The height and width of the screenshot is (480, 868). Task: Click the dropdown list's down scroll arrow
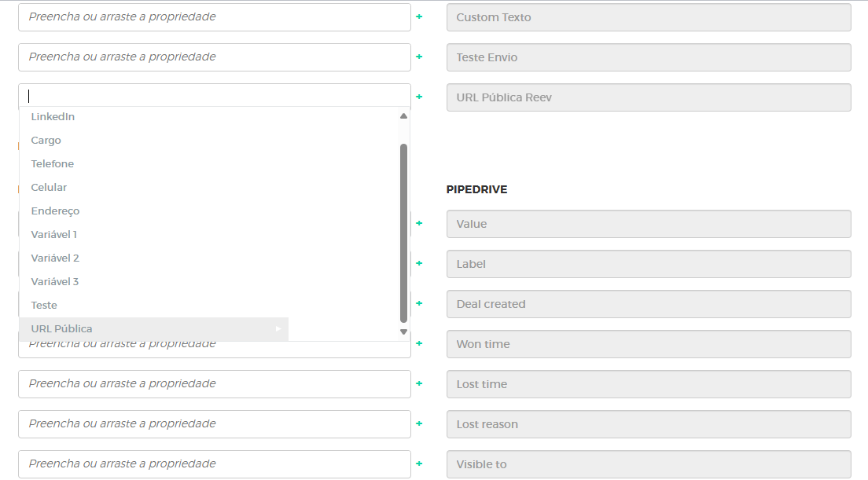pyautogui.click(x=403, y=332)
